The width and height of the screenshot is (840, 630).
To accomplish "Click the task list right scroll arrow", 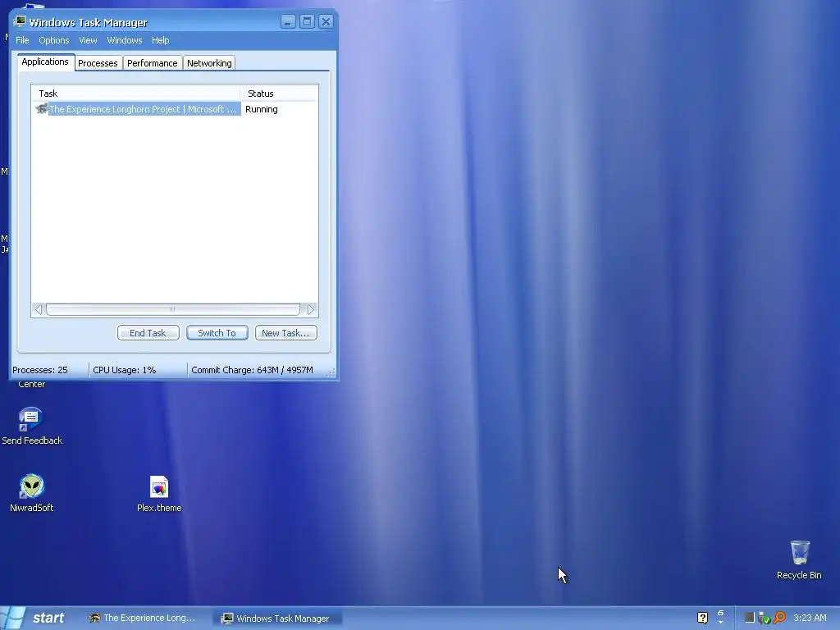I will [x=310, y=309].
